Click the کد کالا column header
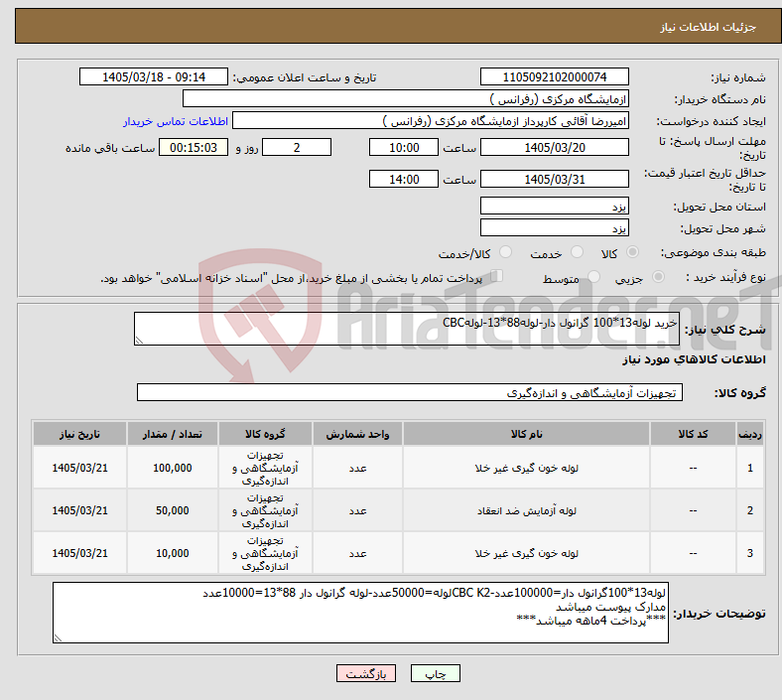 [x=693, y=434]
